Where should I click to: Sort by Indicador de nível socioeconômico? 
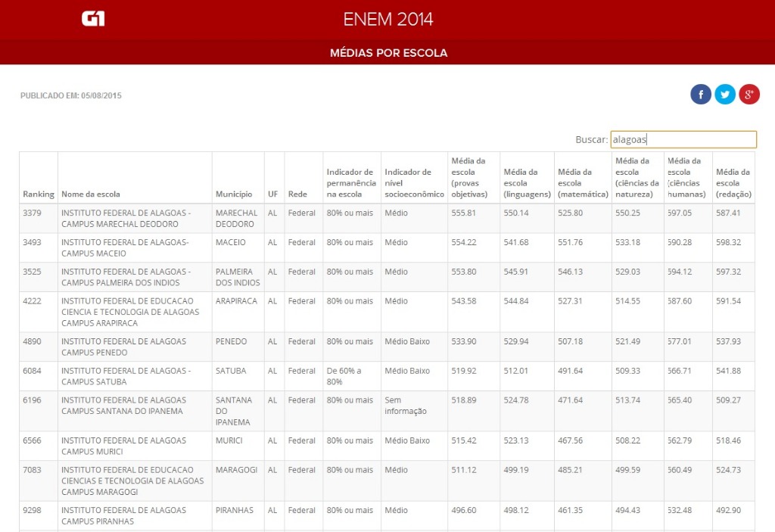pyautogui.click(x=414, y=183)
